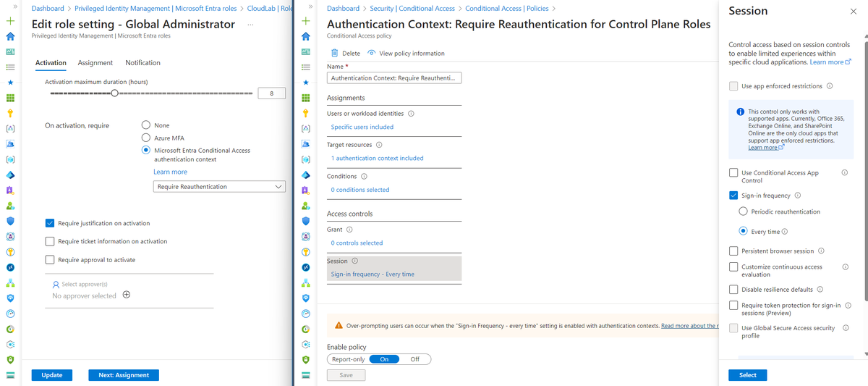The image size is (868, 386).
Task: Click info icon next to Persistent browser session
Action: click(x=821, y=251)
